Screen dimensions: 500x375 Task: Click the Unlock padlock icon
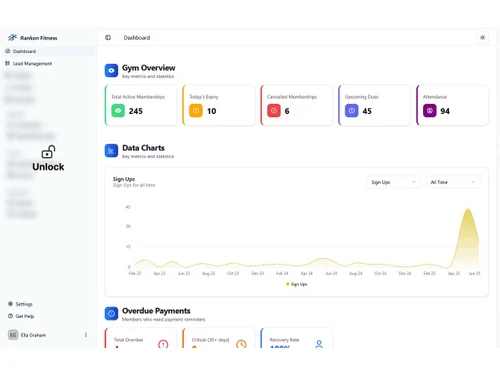[x=48, y=152]
